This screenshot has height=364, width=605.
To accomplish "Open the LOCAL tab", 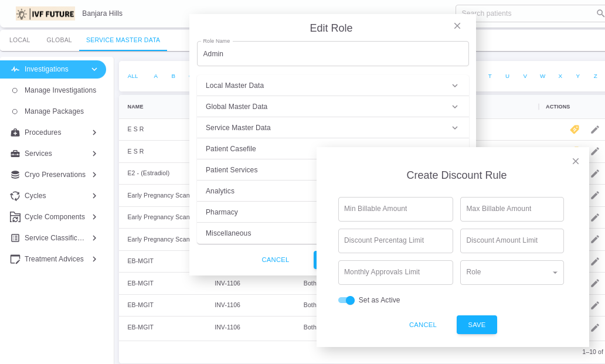I will pyautogui.click(x=20, y=40).
